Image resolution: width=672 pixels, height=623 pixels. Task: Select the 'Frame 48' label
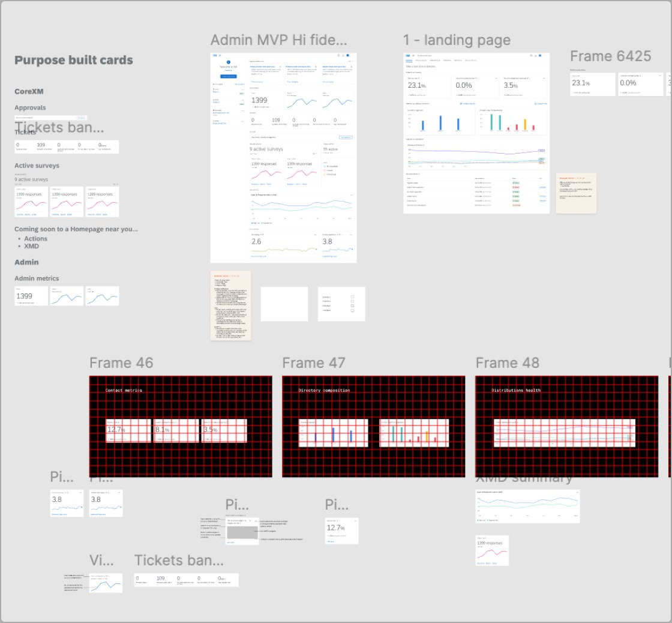508,363
